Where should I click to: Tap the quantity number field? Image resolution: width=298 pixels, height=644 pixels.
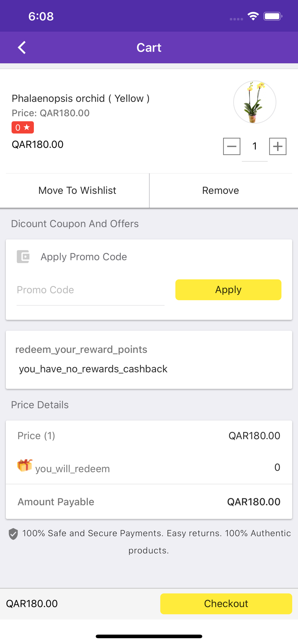pos(254,147)
